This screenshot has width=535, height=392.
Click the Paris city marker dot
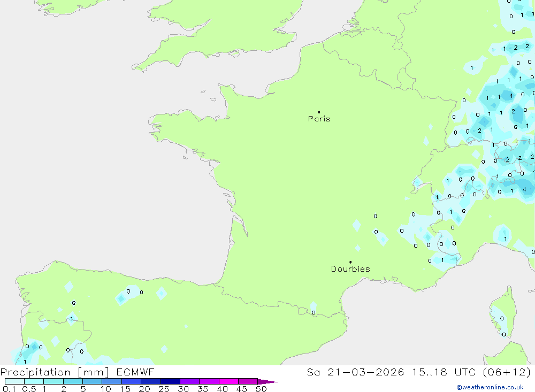[x=319, y=112]
